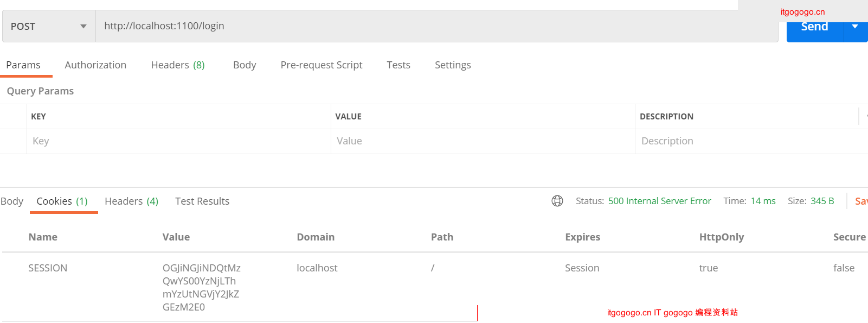Click the request URL input field
This screenshot has height=323, width=868.
pos(434,26)
